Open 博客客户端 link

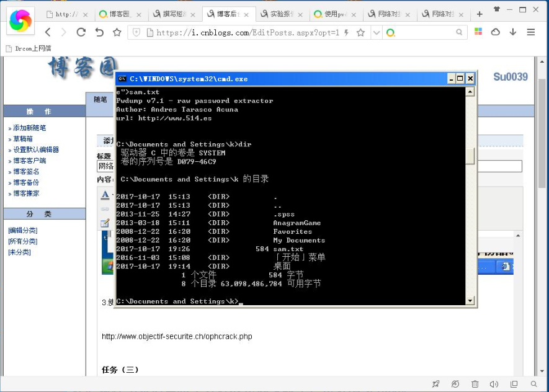pyautogui.click(x=29, y=161)
